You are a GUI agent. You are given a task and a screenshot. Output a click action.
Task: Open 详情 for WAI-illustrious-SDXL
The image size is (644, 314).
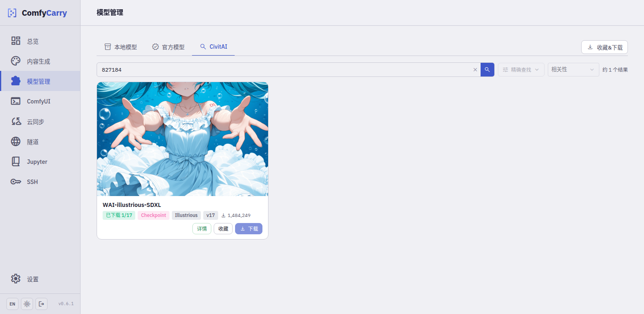(x=202, y=229)
